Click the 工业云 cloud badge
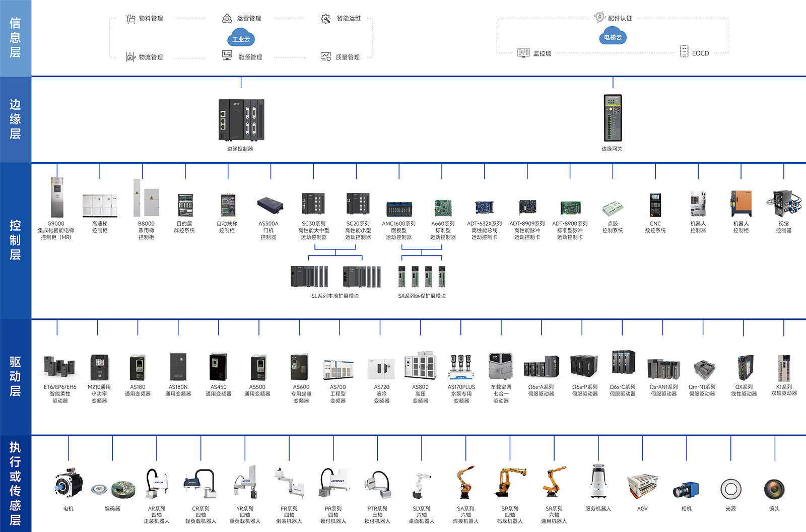This screenshot has height=532, width=806. tap(241, 38)
